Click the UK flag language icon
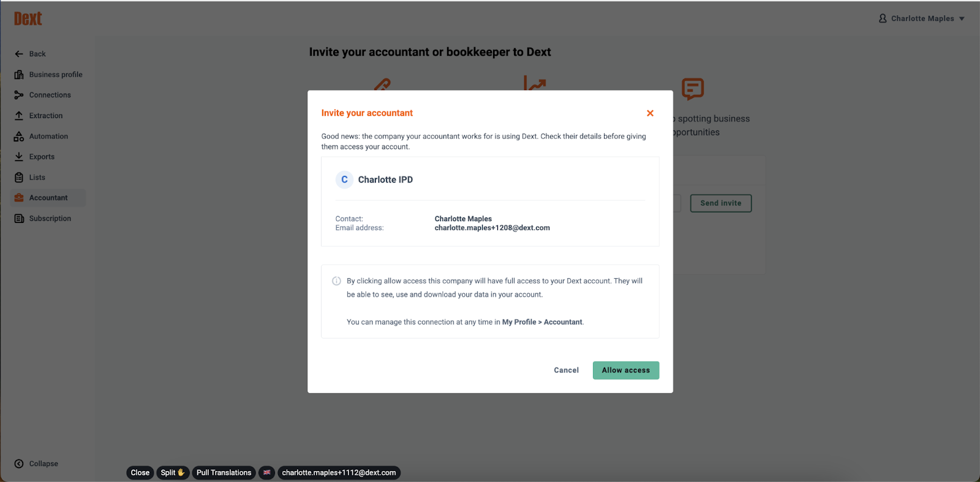Viewport: 980px width, 482px height. (x=266, y=473)
